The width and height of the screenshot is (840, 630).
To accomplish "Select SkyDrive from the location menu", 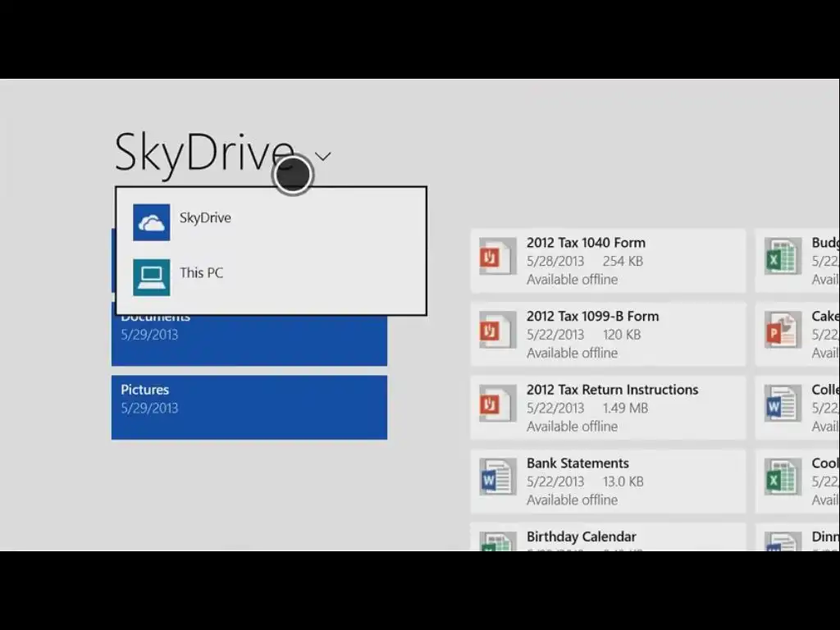I will coord(271,222).
